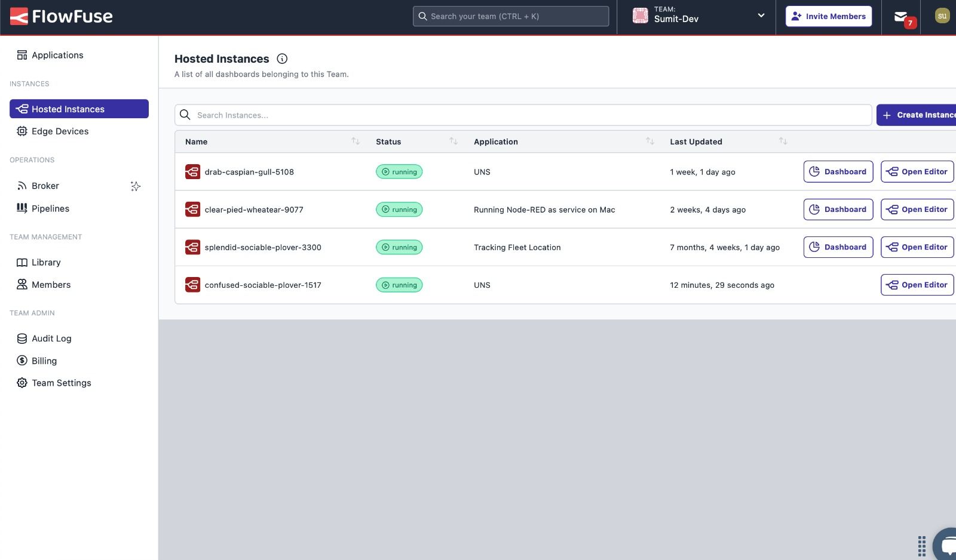This screenshot has width=956, height=560.
Task: Open the Broker section in sidebar
Action: point(45,186)
